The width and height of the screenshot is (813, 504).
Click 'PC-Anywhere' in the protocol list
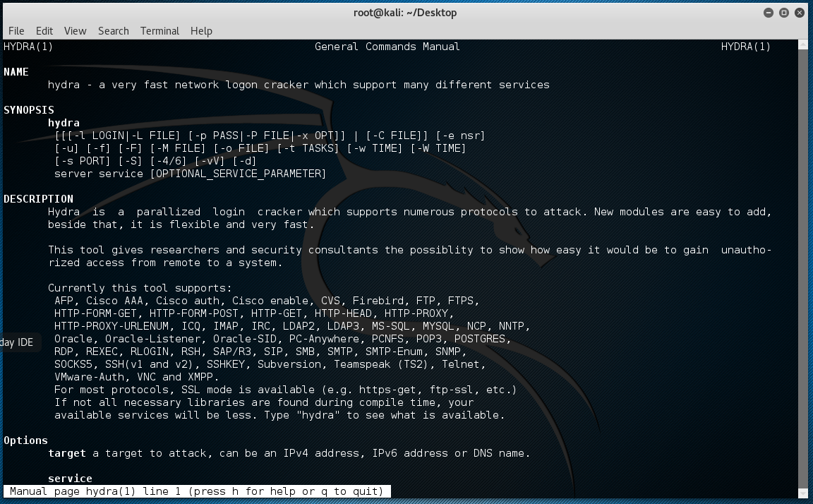pos(324,339)
